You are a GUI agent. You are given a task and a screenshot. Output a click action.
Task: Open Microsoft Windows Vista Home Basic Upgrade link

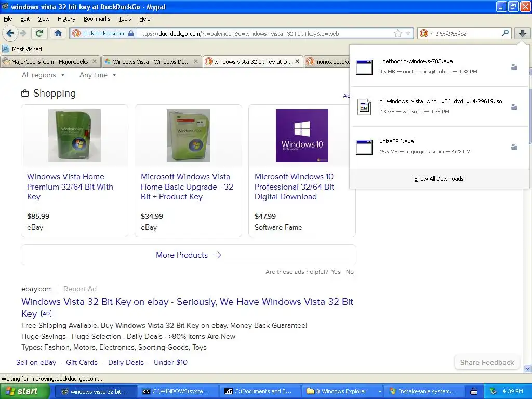(187, 187)
